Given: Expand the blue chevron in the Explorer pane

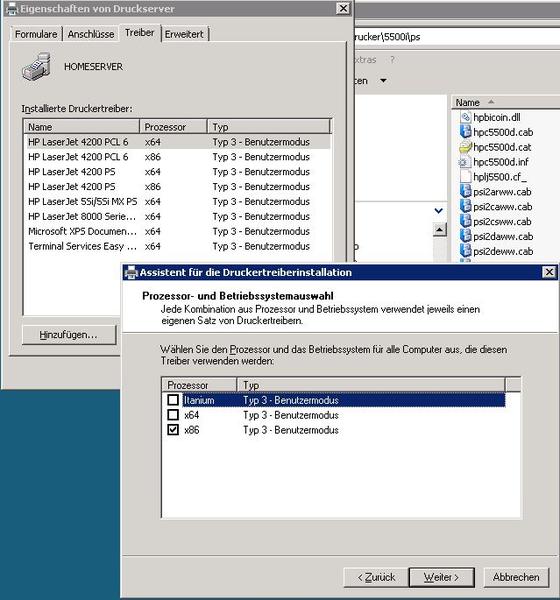Looking at the screenshot, I should point(439,211).
